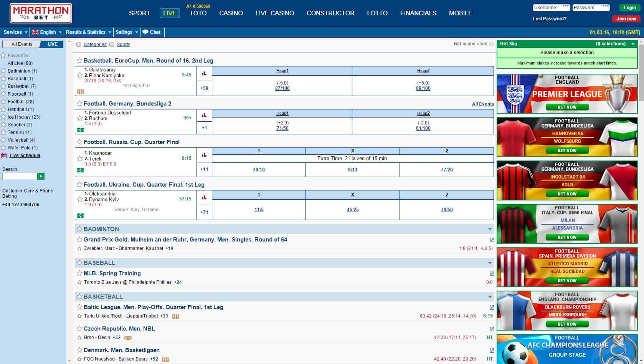Star the Galatasaray vs Pinar Karsiyaka match

point(80,75)
